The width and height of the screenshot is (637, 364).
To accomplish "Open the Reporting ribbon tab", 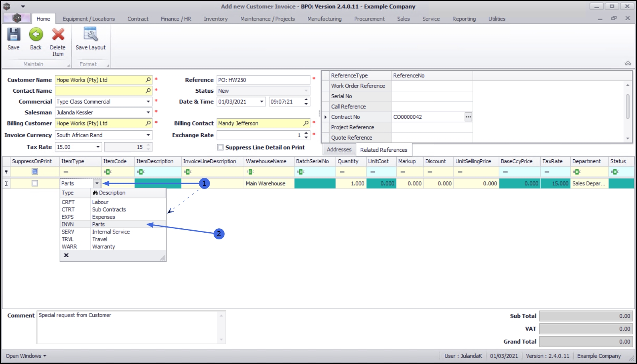I will [x=464, y=19].
